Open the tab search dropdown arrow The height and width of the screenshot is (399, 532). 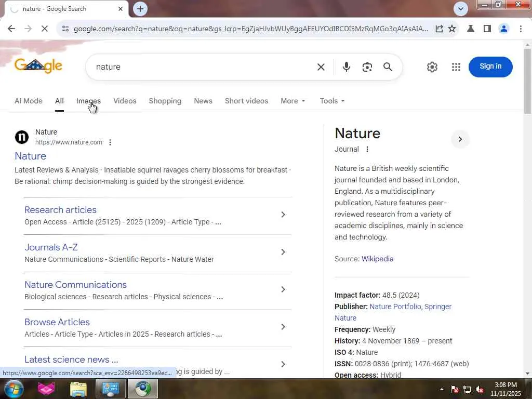[461, 9]
